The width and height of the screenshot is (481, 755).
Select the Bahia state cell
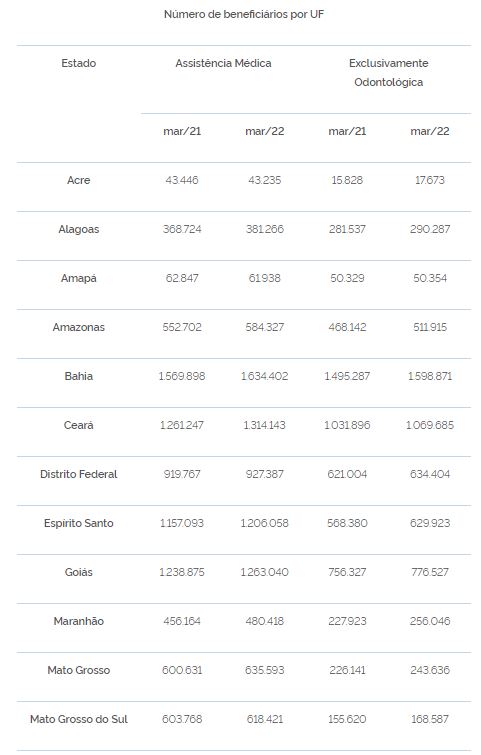pyautogui.click(x=78, y=376)
